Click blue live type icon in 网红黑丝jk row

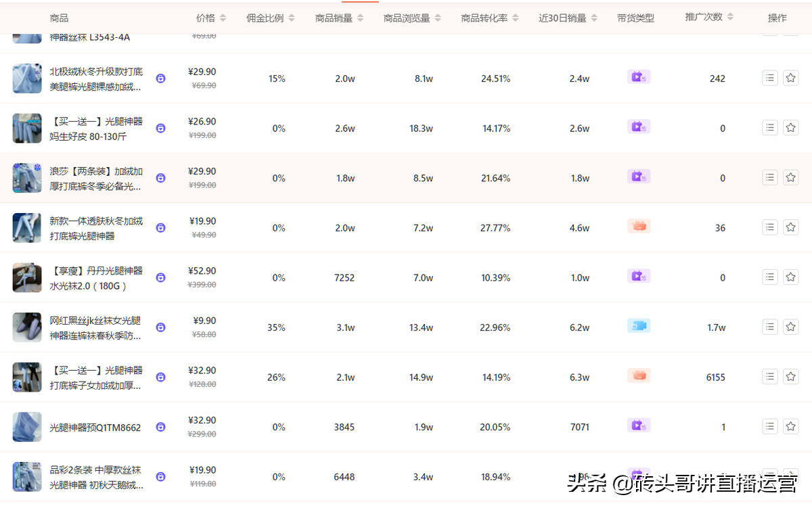point(639,326)
